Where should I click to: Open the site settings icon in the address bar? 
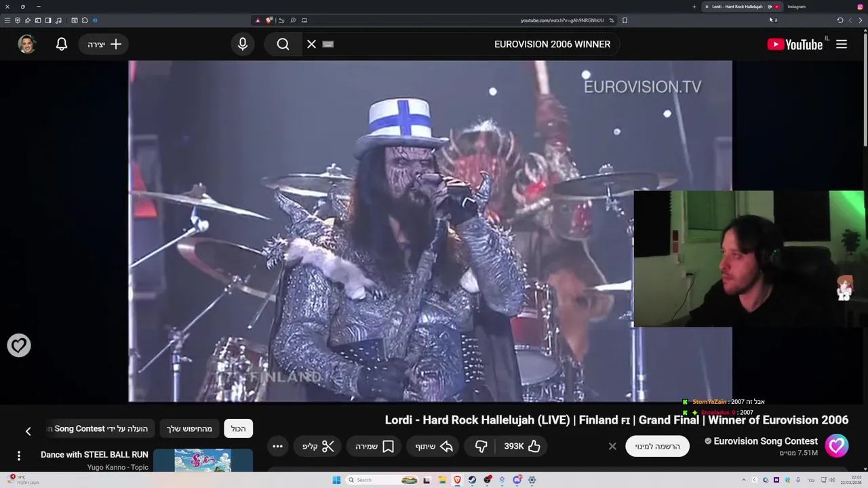tap(611, 20)
